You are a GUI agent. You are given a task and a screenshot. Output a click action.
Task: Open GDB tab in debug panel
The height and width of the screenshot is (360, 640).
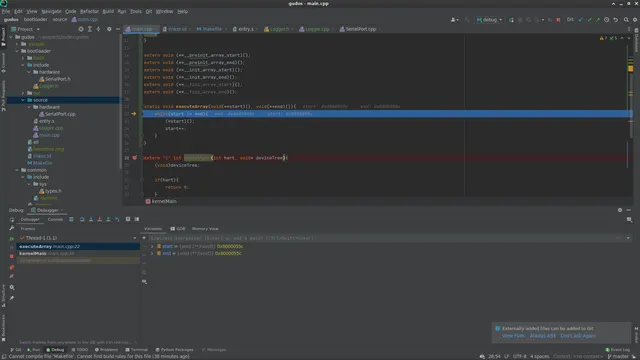click(x=178, y=229)
